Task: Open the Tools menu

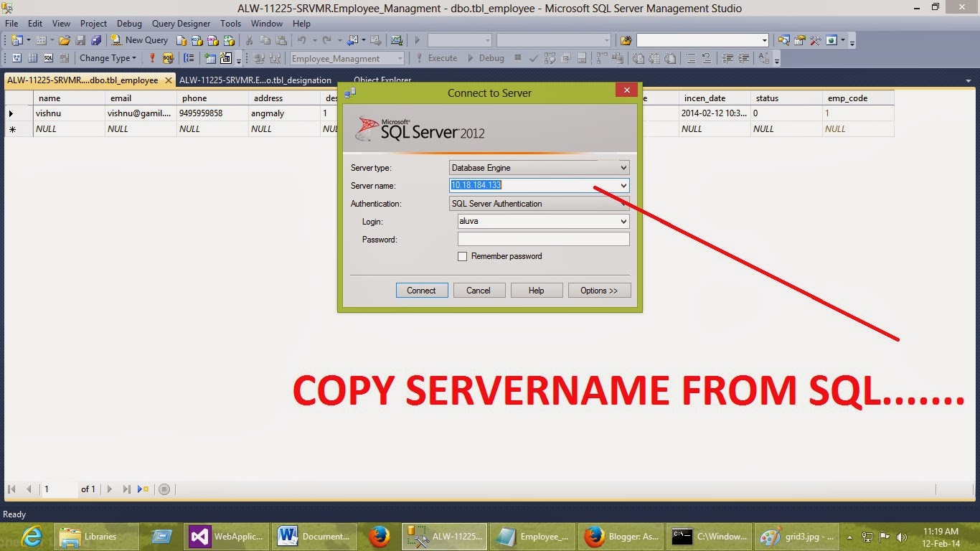Action: (230, 23)
